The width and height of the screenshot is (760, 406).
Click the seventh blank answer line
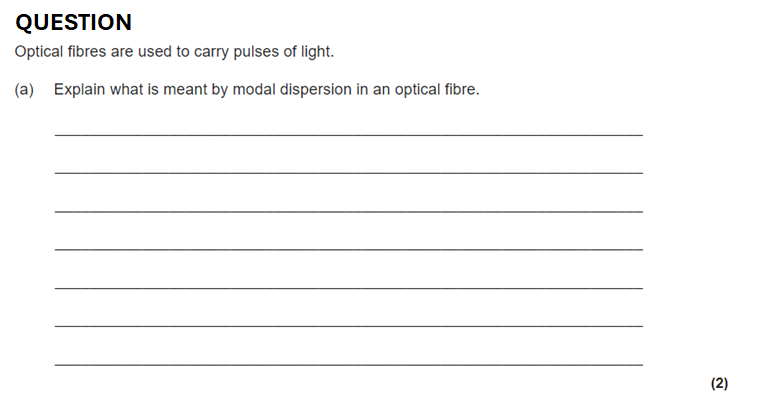[348, 363]
